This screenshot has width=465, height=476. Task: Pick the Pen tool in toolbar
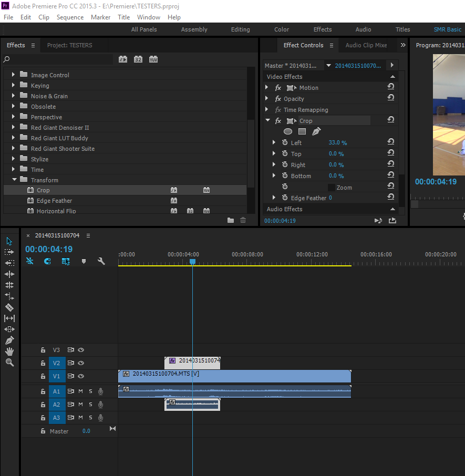click(x=9, y=340)
